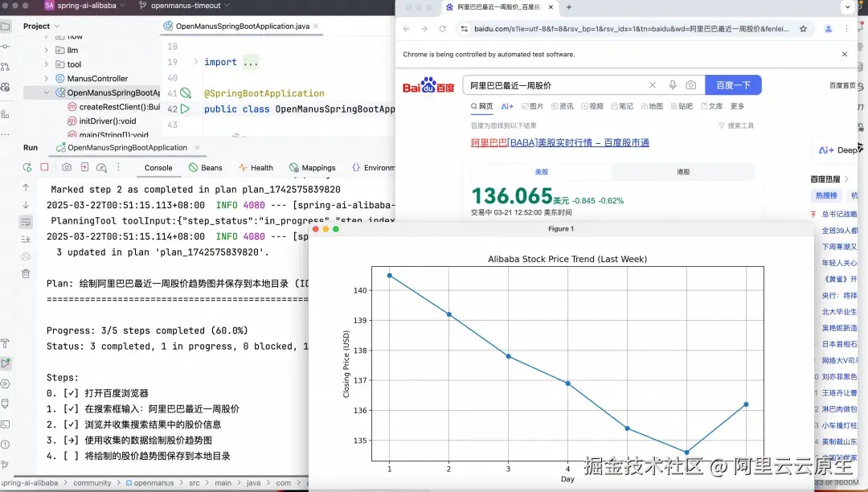Open Chrome profile avatar icon

[x=828, y=29]
